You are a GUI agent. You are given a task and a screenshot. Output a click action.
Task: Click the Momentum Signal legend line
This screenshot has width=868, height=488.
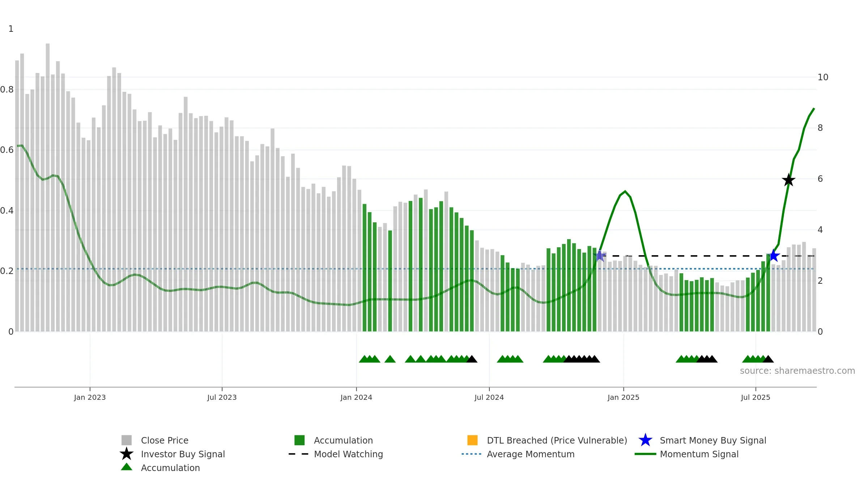click(645, 454)
